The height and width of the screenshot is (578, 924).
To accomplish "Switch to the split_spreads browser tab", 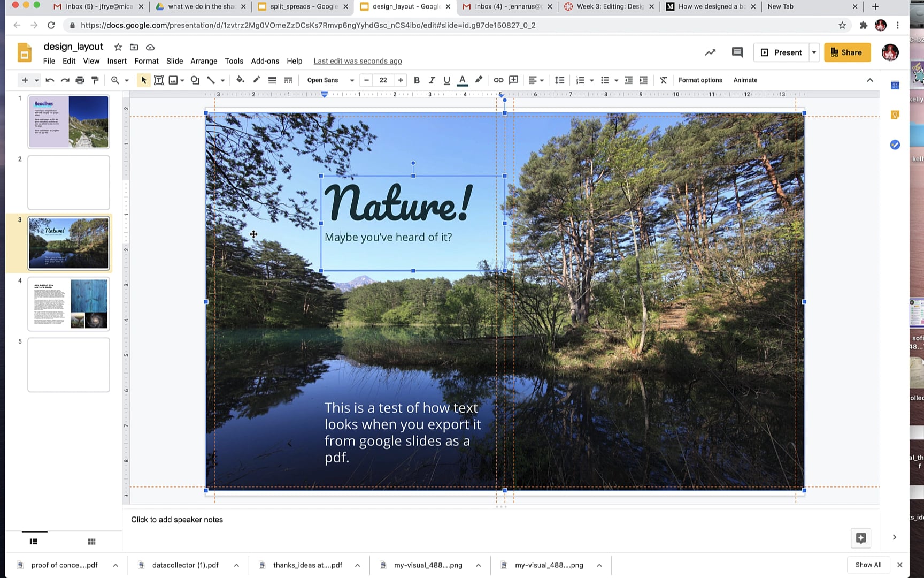I will pyautogui.click(x=303, y=6).
